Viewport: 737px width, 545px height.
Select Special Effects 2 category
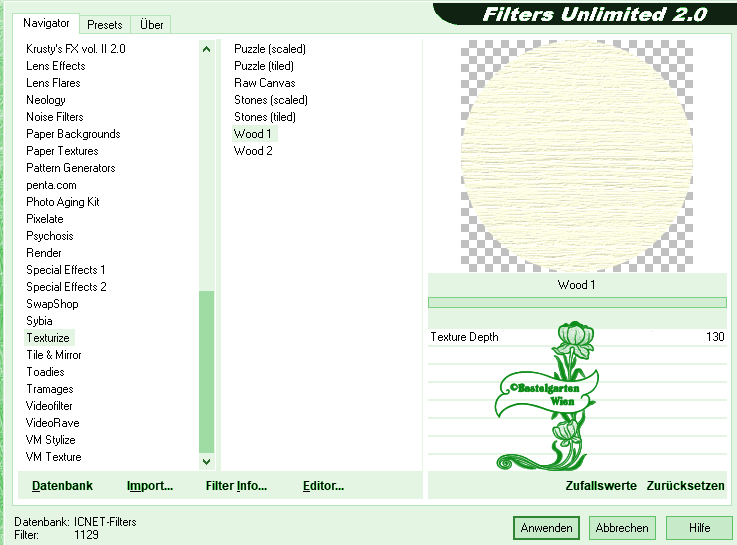[x=66, y=287]
